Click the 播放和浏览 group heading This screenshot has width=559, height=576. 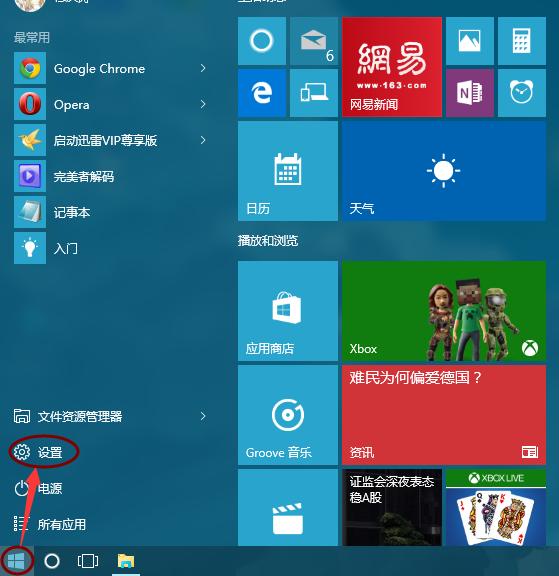tap(268, 241)
